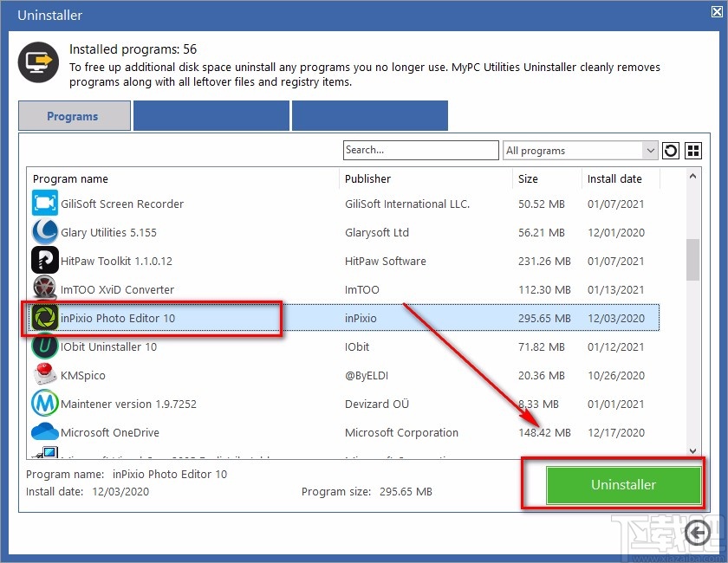This screenshot has height=563, width=728.
Task: Select HitPaw Toolkit 1.1.0.12 entry
Action: [343, 261]
